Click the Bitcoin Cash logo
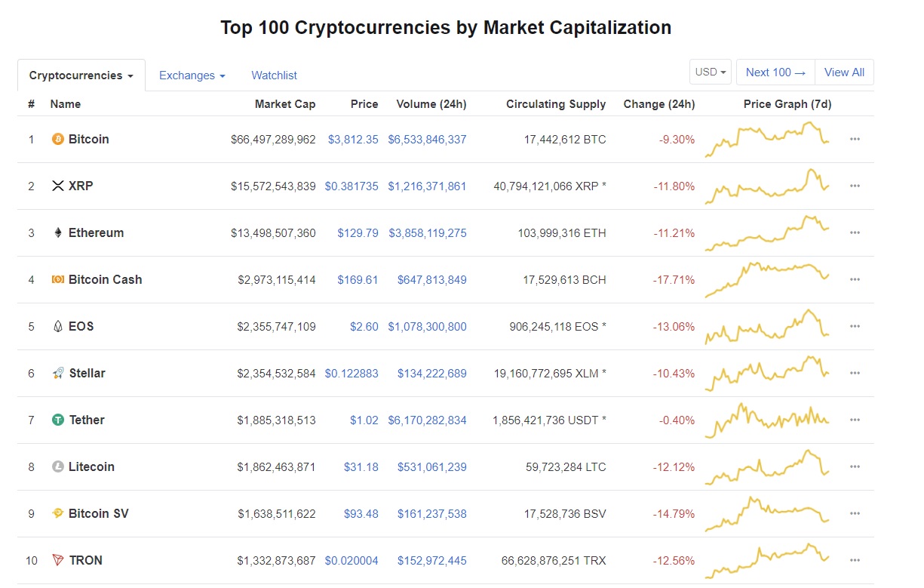924x588 pixels. click(59, 279)
